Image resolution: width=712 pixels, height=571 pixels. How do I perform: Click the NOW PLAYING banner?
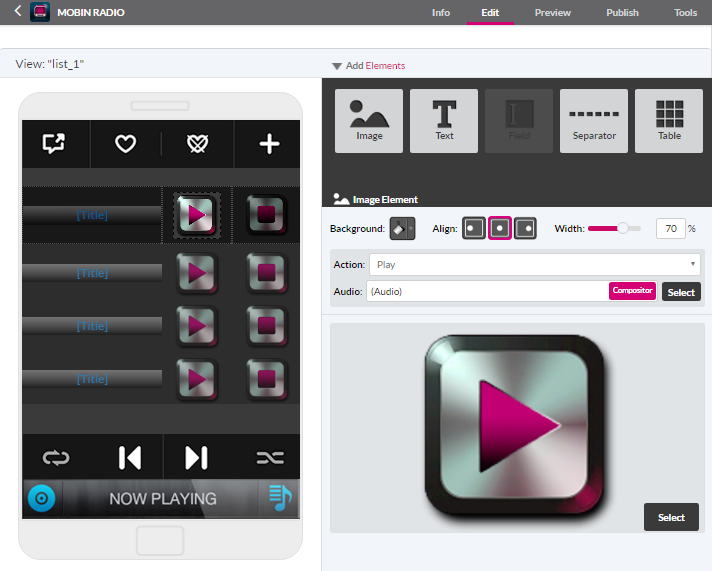click(x=163, y=499)
